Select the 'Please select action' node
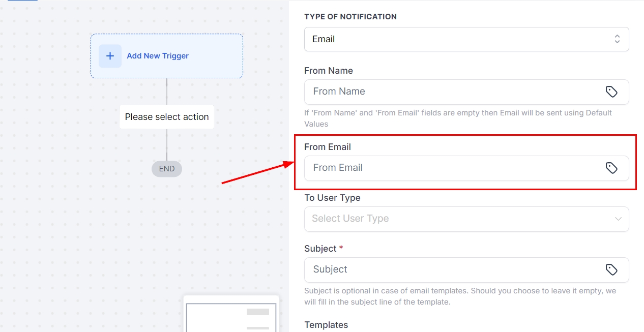The height and width of the screenshot is (332, 644). tap(167, 117)
